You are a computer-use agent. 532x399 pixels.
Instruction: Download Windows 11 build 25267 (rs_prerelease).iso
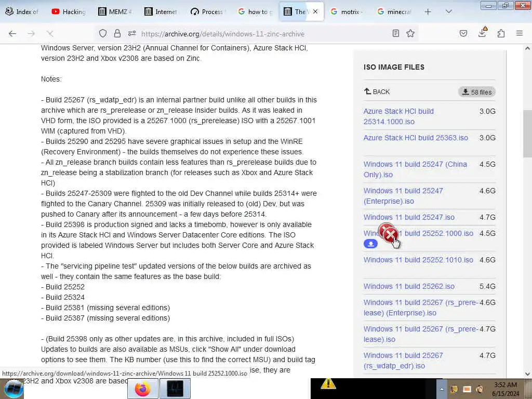tap(421, 334)
